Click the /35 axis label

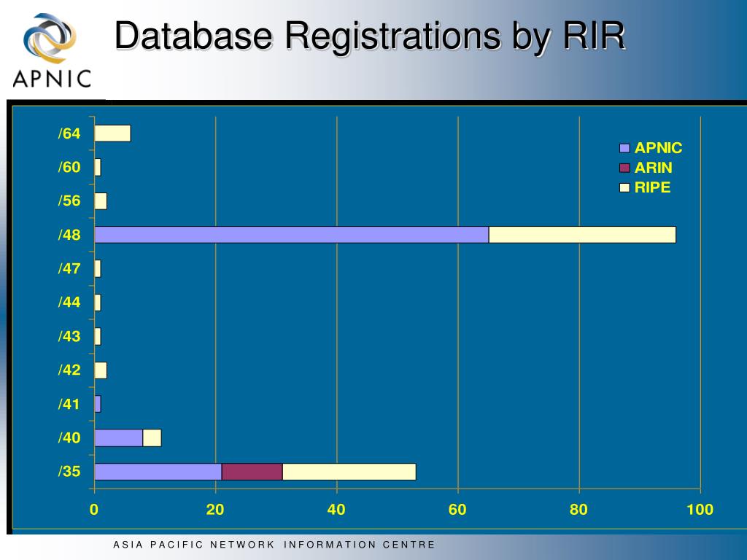pos(69,472)
